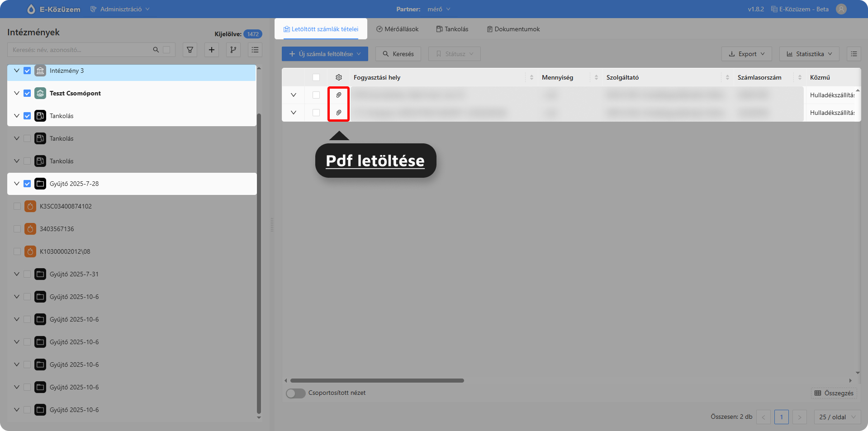
Task: Open the list view icon beside the branch icon
Action: point(255,50)
